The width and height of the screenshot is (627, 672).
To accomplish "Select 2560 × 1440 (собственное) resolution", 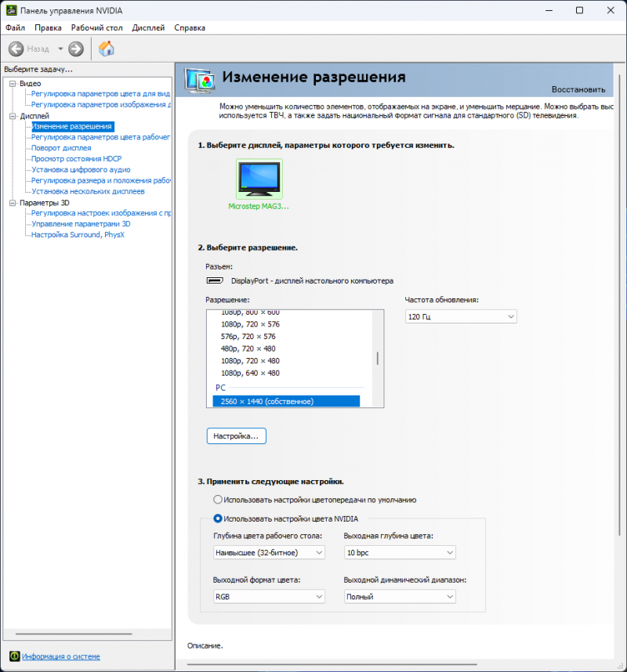I will [286, 402].
